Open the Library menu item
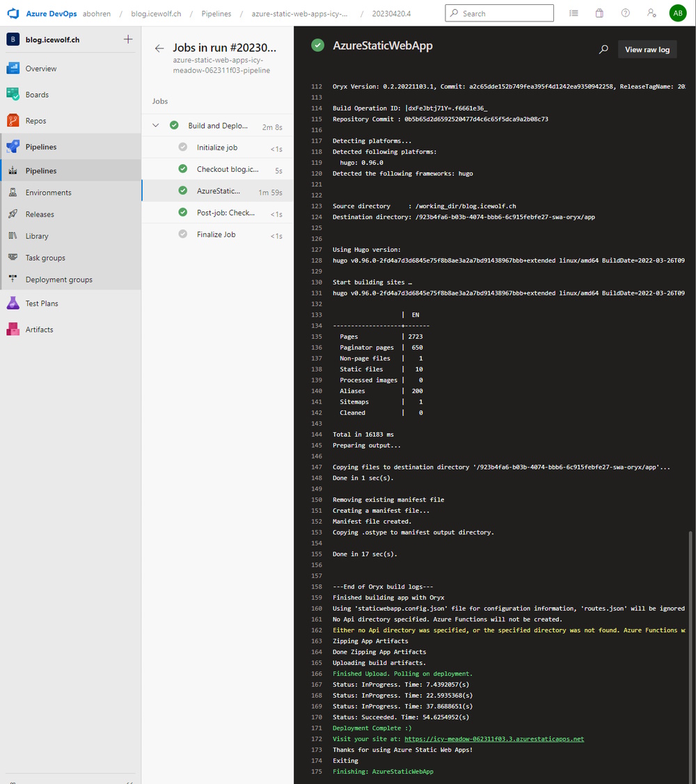The height and width of the screenshot is (784, 696). point(70,236)
